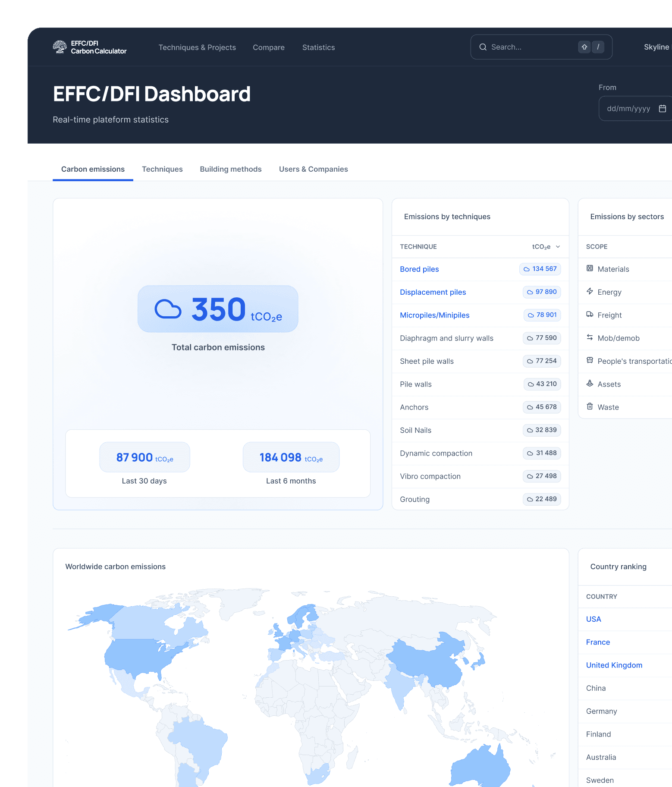672x787 pixels.
Task: Open the United Kingdom country link
Action: click(614, 665)
